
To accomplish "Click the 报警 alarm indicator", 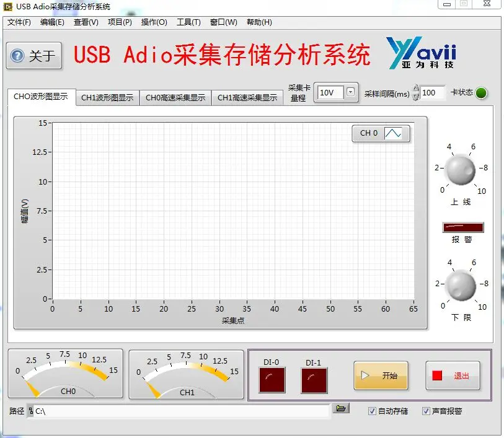I will coord(462,228).
